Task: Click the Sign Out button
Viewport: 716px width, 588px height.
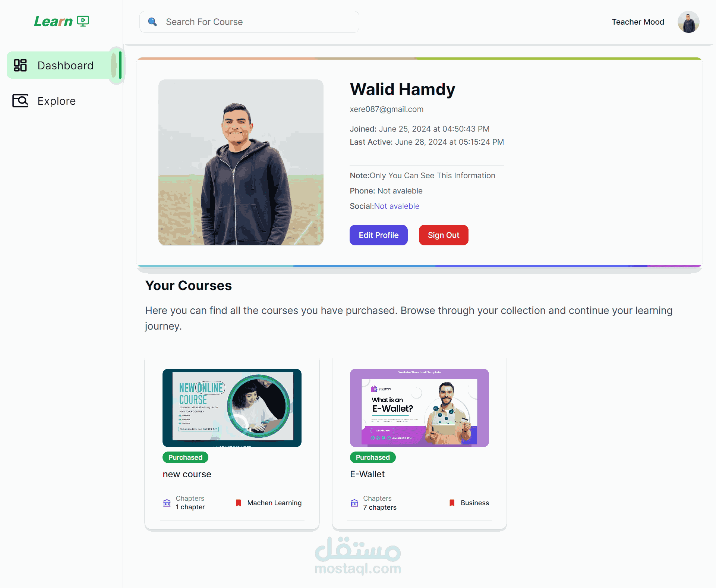Action: pyautogui.click(x=444, y=235)
